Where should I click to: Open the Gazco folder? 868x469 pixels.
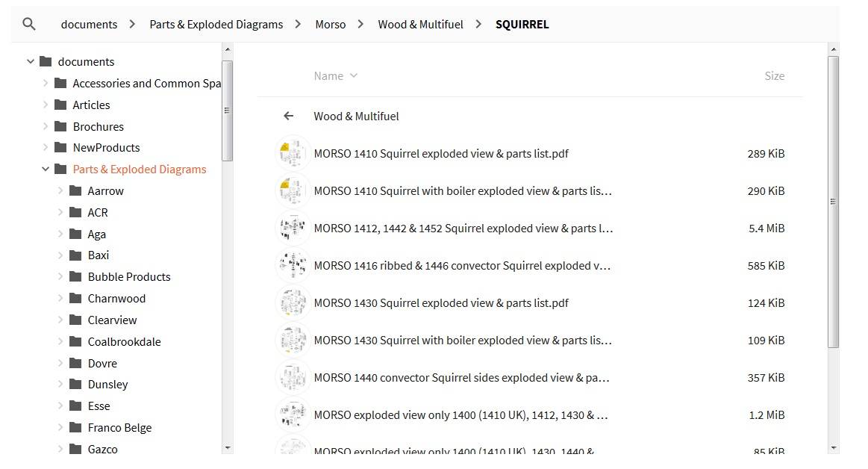pos(102,449)
